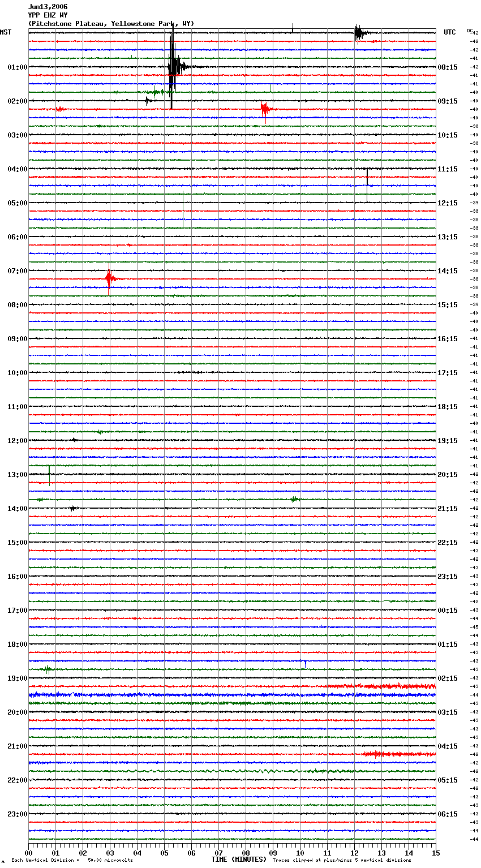481x868 pixels.
Task: Select the 14:15 UTC time label
Action: [x=448, y=270]
